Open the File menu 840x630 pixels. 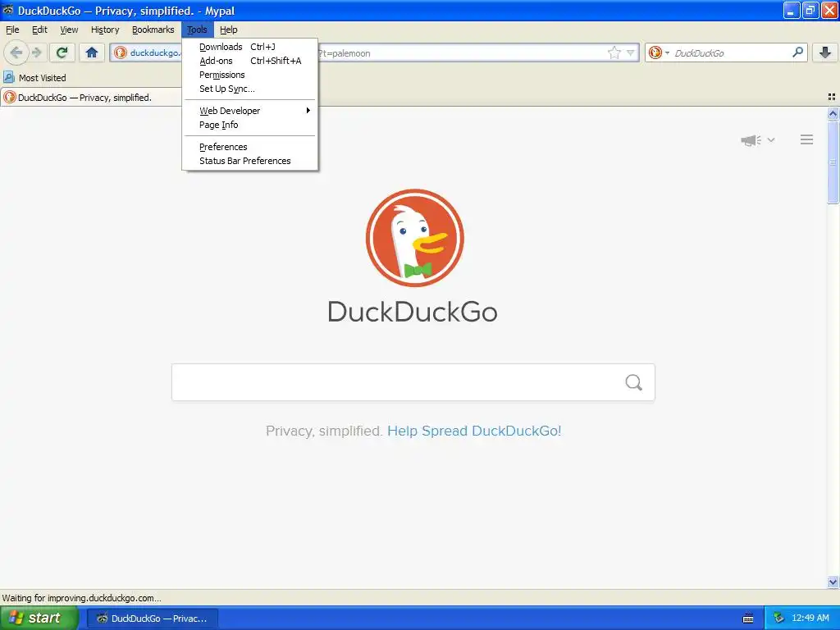(12, 30)
